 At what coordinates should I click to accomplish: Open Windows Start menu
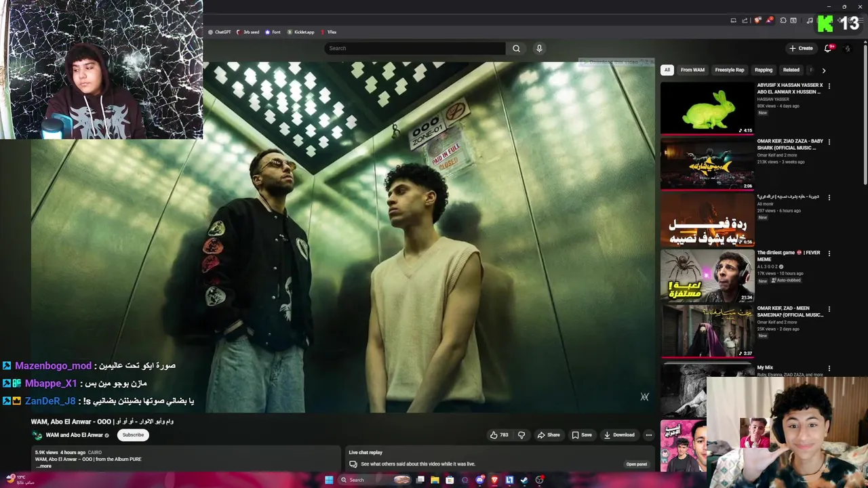coord(329,480)
